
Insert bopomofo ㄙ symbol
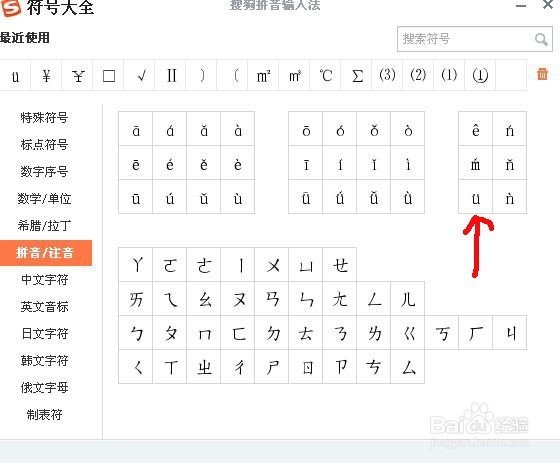point(408,367)
